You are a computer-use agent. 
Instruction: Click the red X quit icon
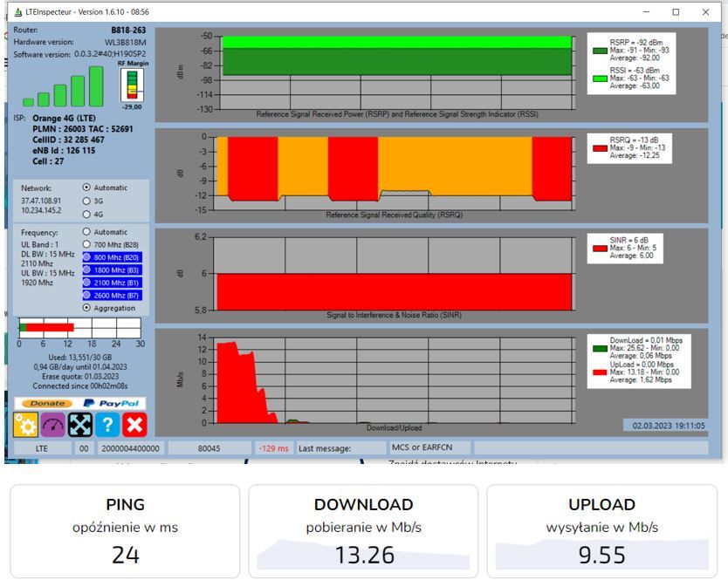pos(134,425)
